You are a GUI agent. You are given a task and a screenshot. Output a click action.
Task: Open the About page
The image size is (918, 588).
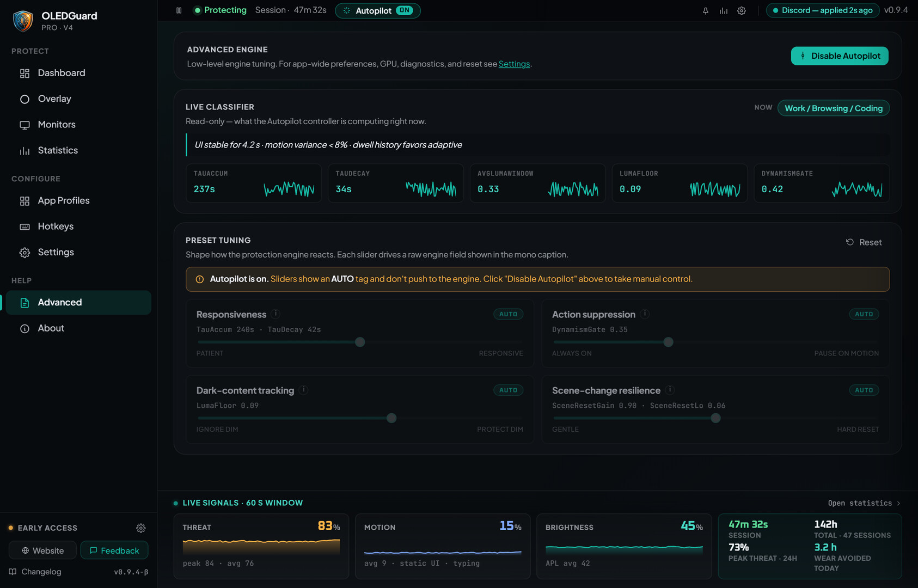79,328
